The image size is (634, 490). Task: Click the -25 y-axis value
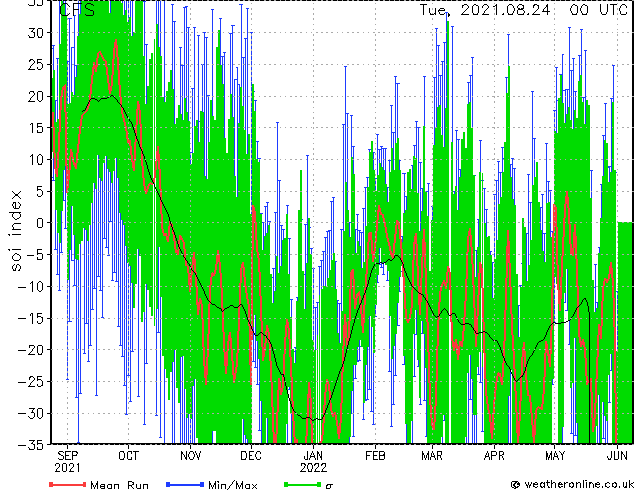(x=31, y=382)
